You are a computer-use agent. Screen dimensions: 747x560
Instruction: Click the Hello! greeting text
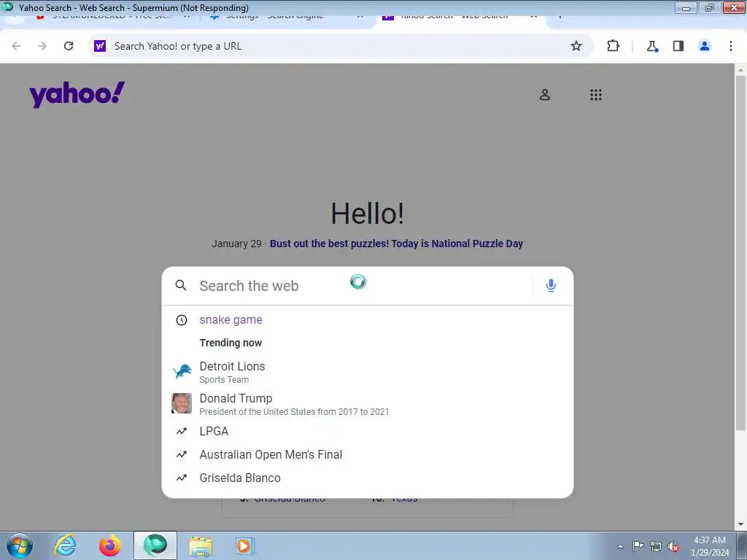(x=368, y=214)
